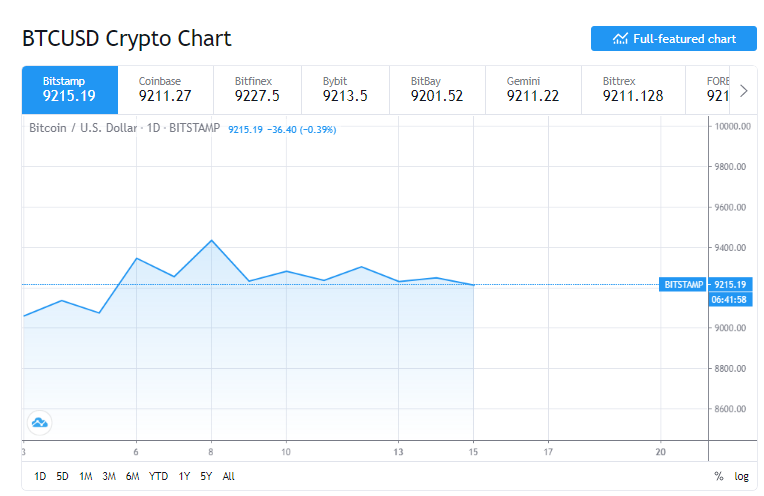Select the YTD time range
The width and height of the screenshot is (764, 496).
158,477
